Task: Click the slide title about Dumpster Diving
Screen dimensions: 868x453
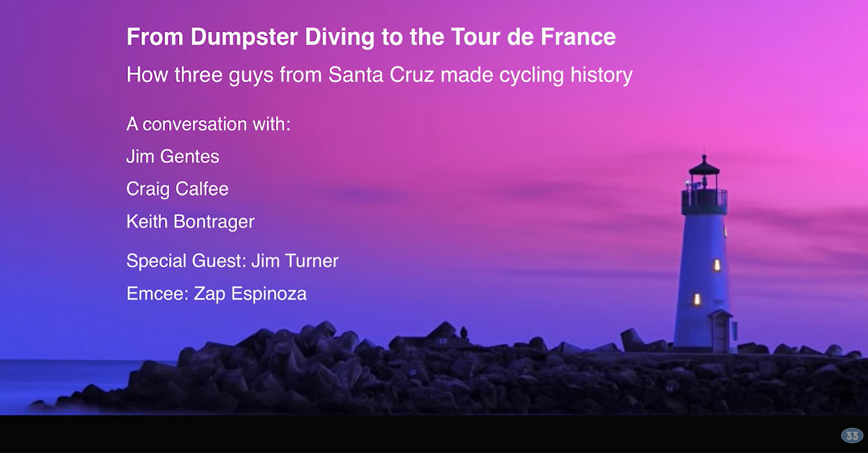Action: (x=371, y=37)
